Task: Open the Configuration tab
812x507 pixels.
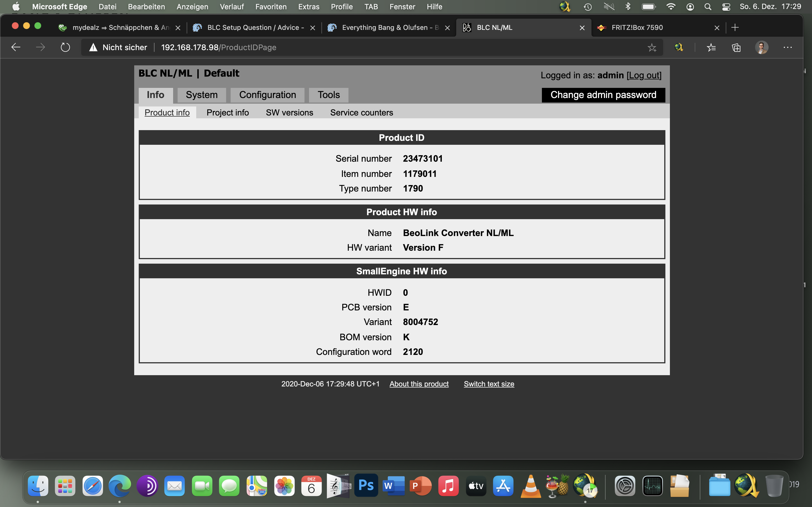Action: tap(267, 95)
